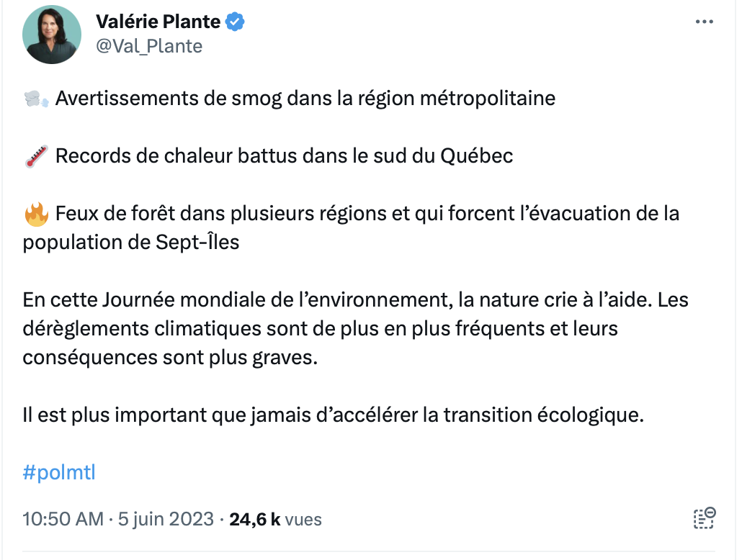742x560 pixels.
Task: Open the three-dot more options menu
Action: tap(704, 22)
